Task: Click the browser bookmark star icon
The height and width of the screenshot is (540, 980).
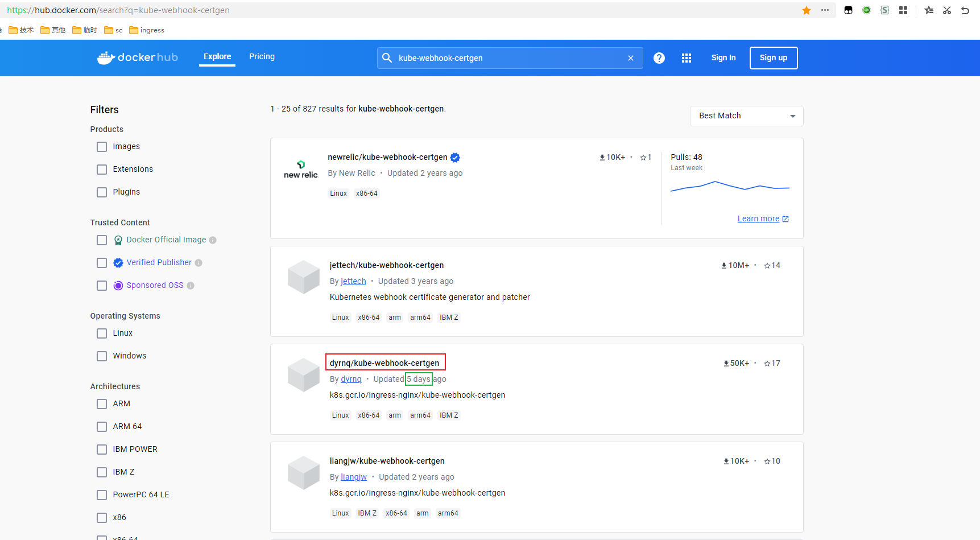Action: [807, 10]
